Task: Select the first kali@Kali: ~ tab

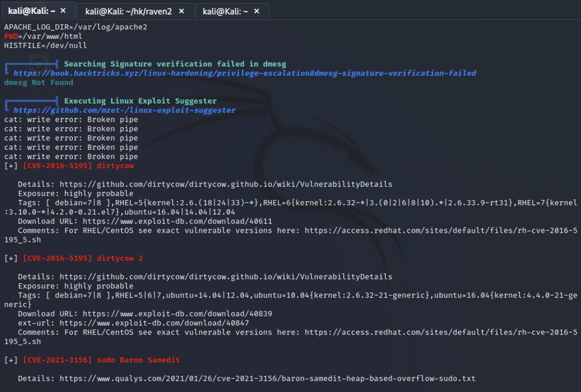Action: coord(32,11)
